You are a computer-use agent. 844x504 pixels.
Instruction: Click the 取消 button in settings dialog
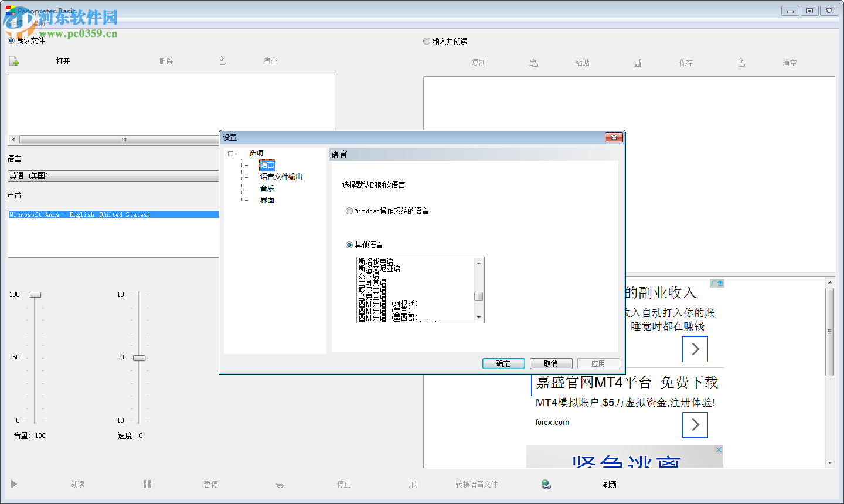pos(550,363)
